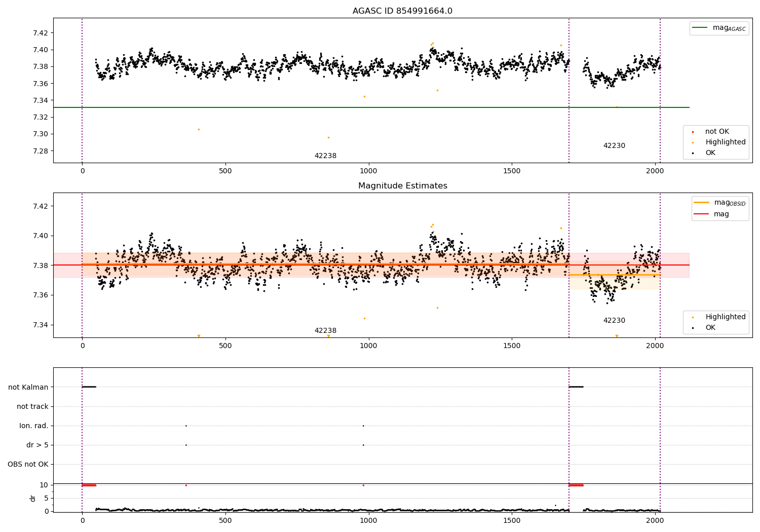Click the 7.38 tick of Magnitude Estimates plot
The height and width of the screenshot is (532, 760).
tap(41, 265)
